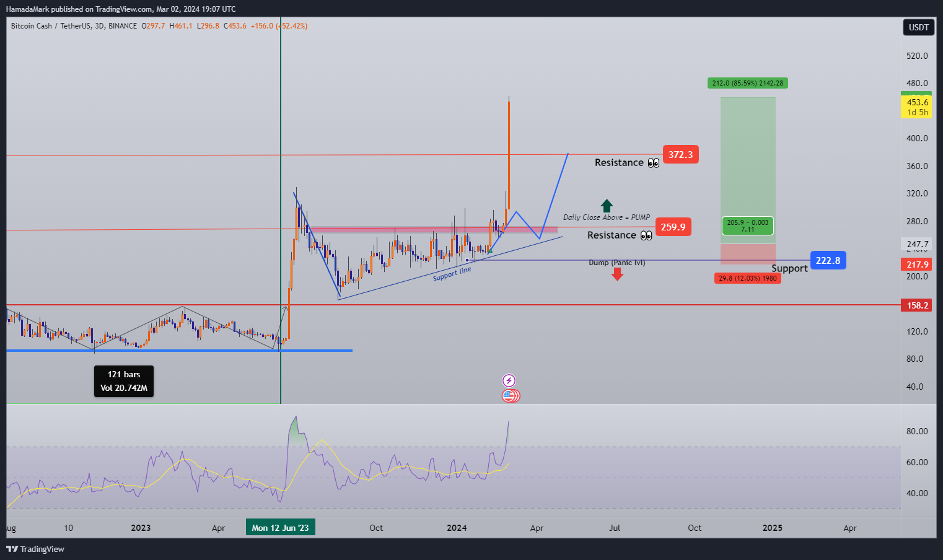Click the USDT currency button
Screen dimensions: 943x560
918,27
